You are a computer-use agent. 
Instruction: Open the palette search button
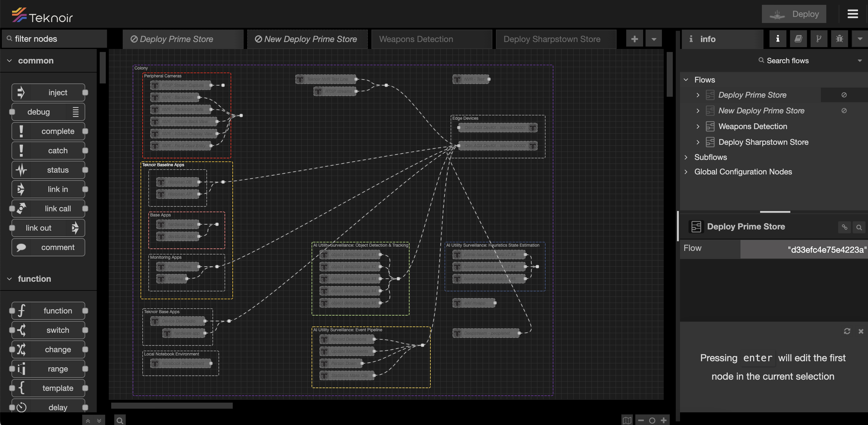click(x=120, y=420)
